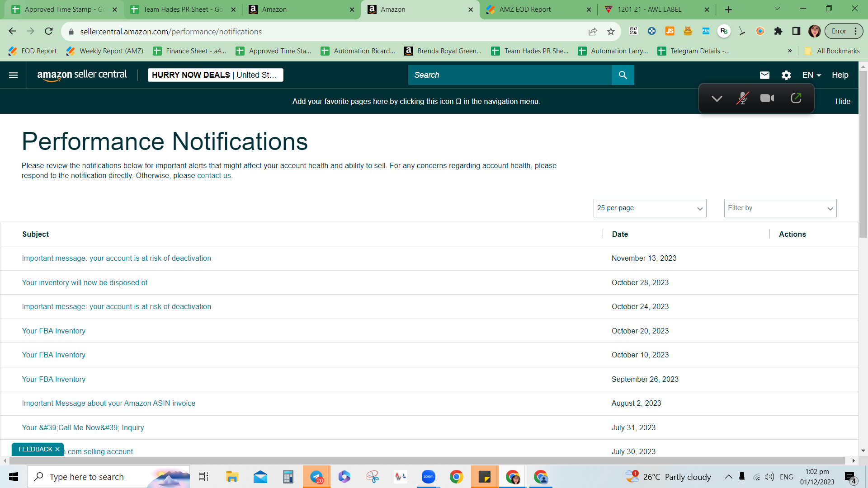Click the Windows taskbar search box
The image size is (868, 488).
[108, 477]
